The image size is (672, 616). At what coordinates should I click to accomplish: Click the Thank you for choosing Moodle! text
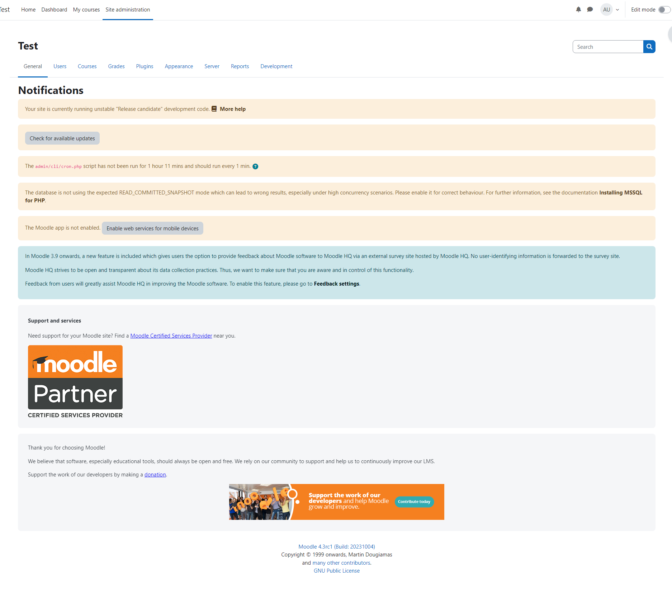pyautogui.click(x=67, y=448)
